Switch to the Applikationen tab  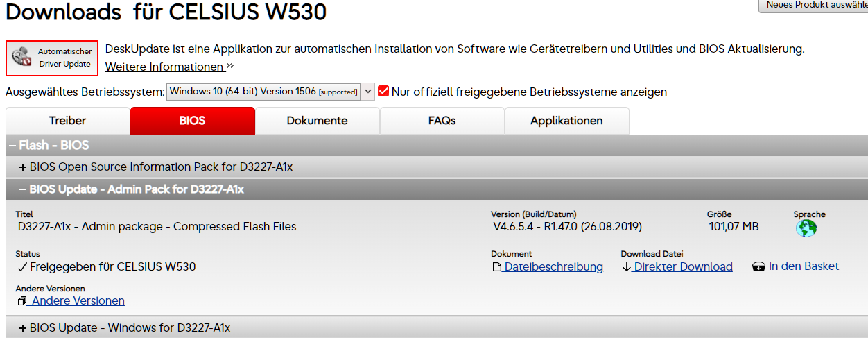[x=566, y=121]
